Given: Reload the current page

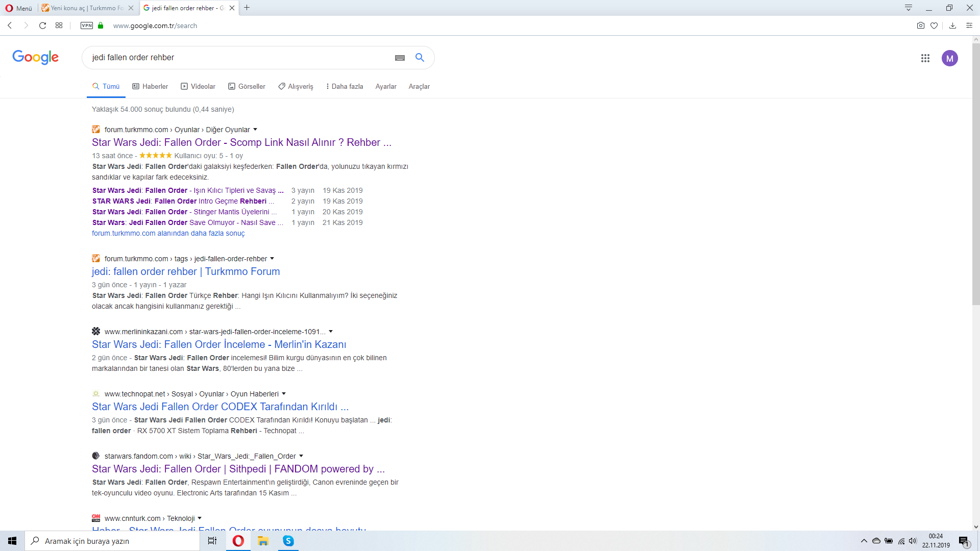Looking at the screenshot, I should 43,26.
